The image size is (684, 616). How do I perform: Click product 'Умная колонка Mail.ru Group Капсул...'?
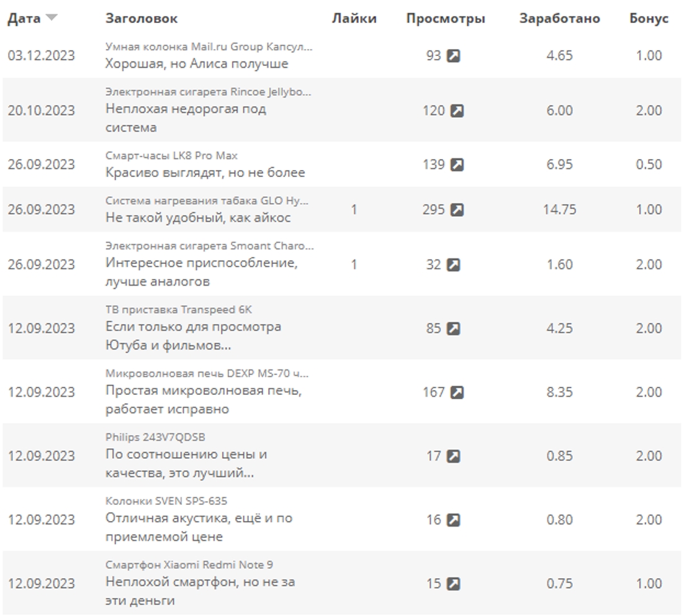(209, 47)
